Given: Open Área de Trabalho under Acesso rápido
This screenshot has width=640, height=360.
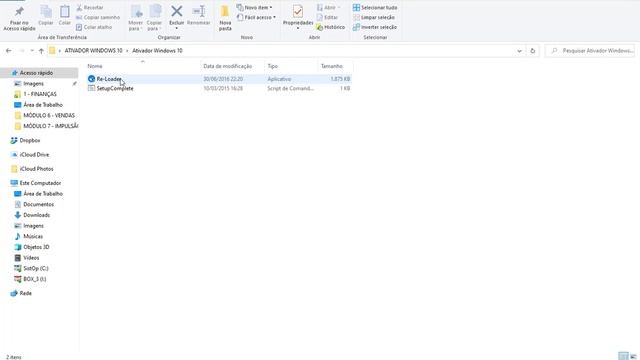Looking at the screenshot, I should click(43, 104).
